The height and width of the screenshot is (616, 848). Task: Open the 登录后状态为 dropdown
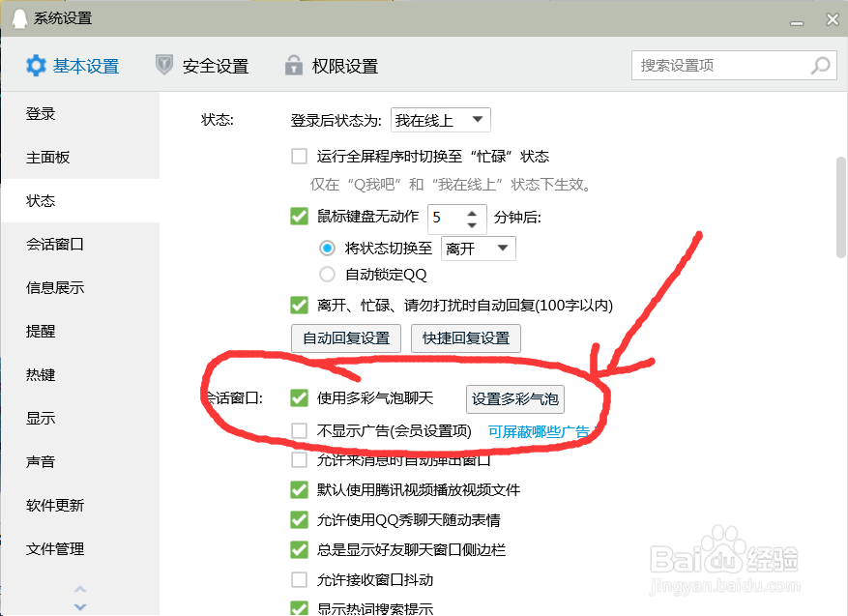pos(441,120)
